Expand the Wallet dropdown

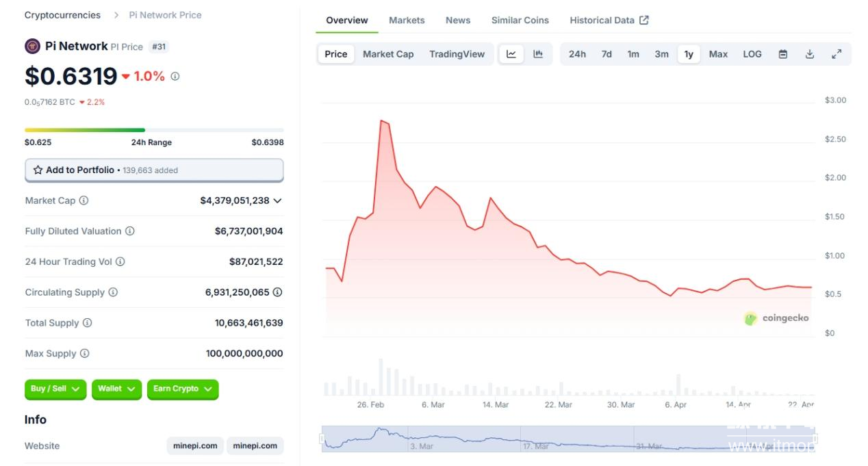pos(116,389)
